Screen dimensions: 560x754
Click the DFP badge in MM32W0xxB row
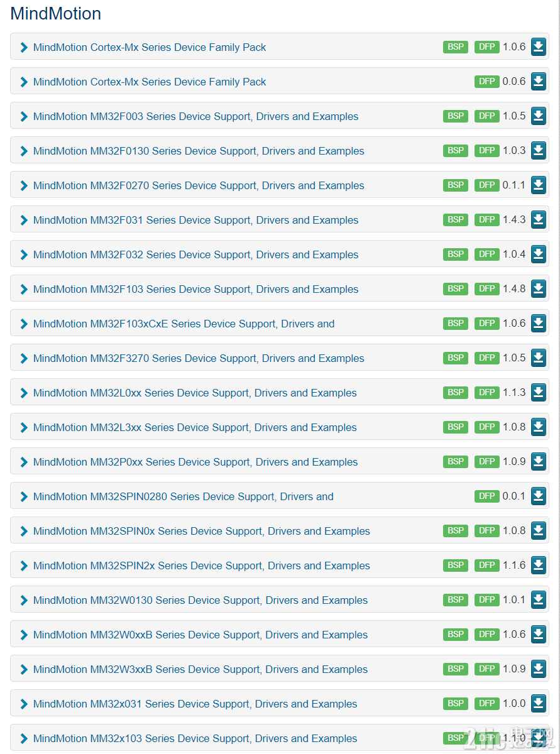[487, 635]
